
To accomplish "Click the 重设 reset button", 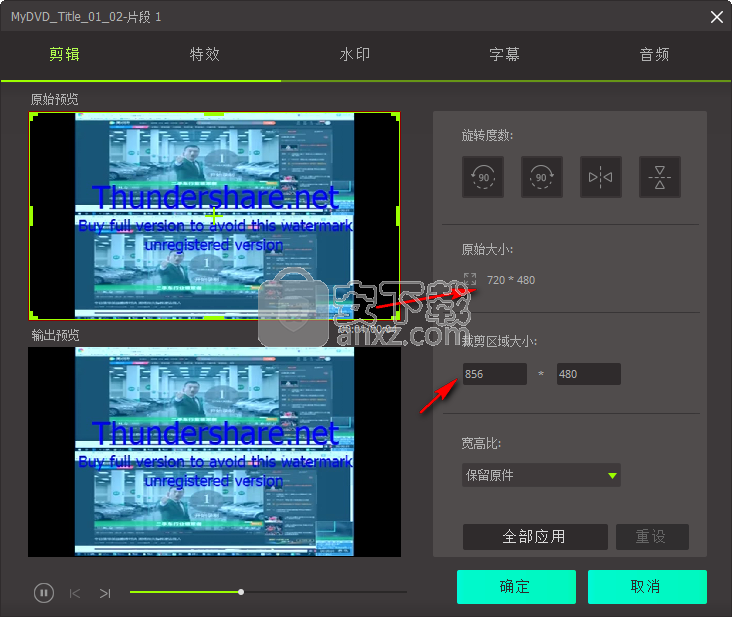I will (x=652, y=537).
